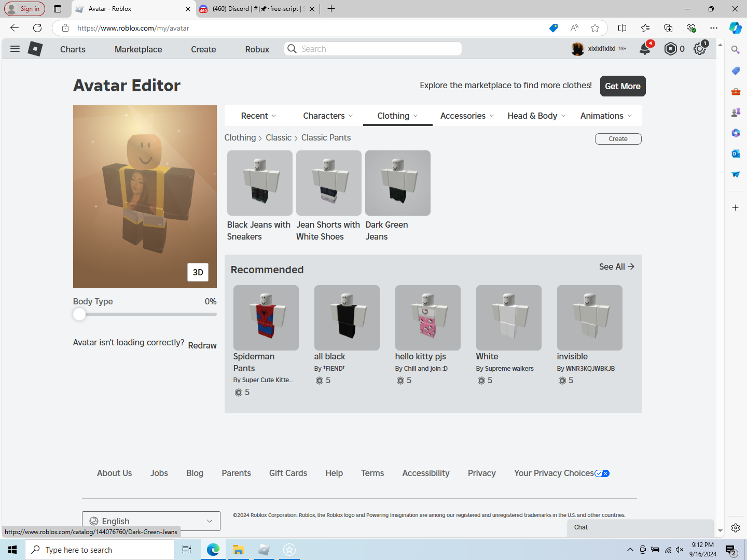The height and width of the screenshot is (560, 747).
Task: Open the Marketplace nav item
Action: click(139, 49)
